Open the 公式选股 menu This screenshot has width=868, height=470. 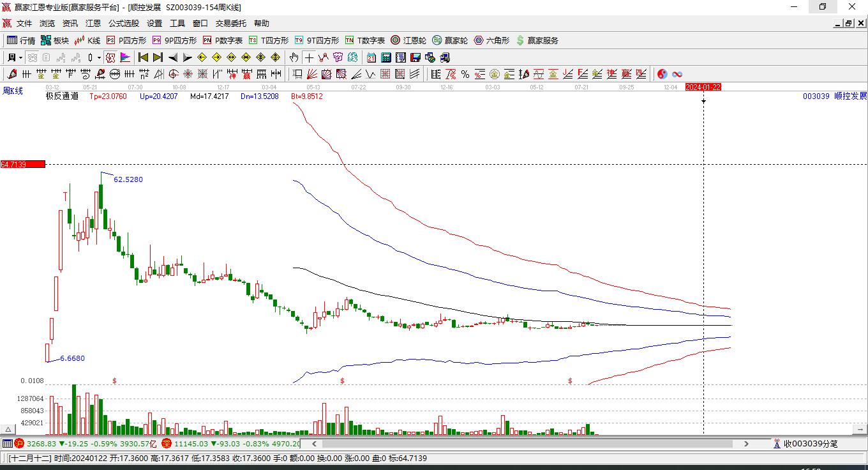point(124,24)
